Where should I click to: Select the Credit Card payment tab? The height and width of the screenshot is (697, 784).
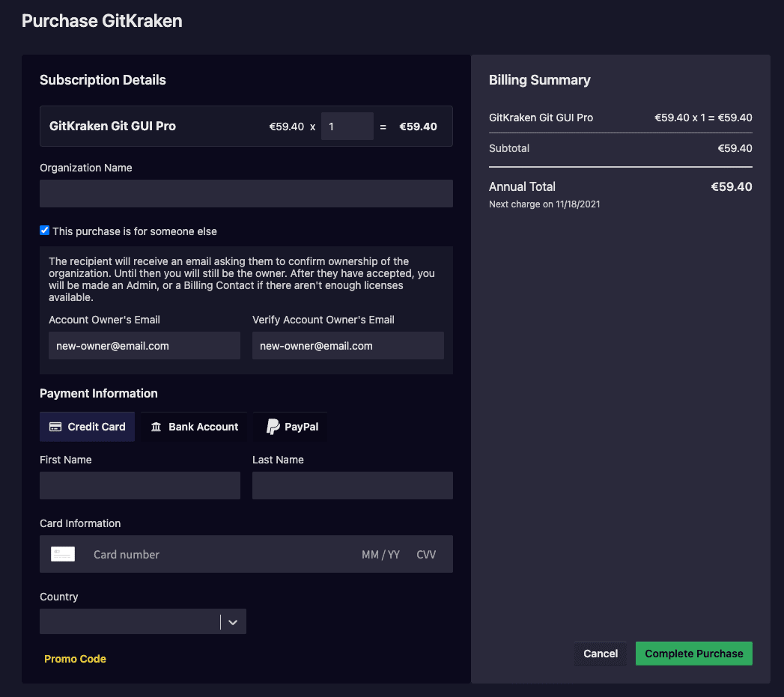click(x=88, y=427)
